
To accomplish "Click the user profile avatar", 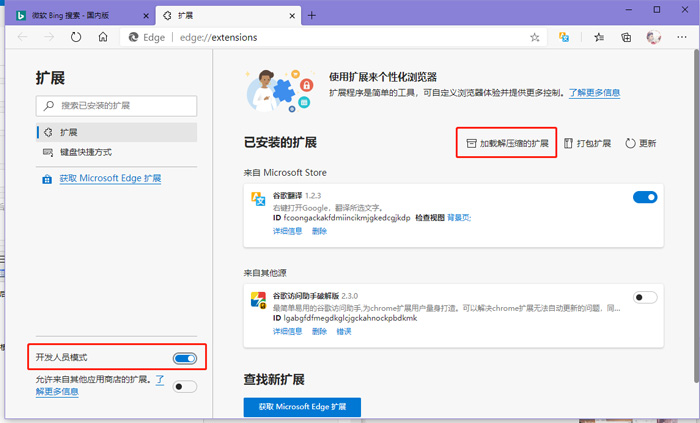I will [654, 37].
